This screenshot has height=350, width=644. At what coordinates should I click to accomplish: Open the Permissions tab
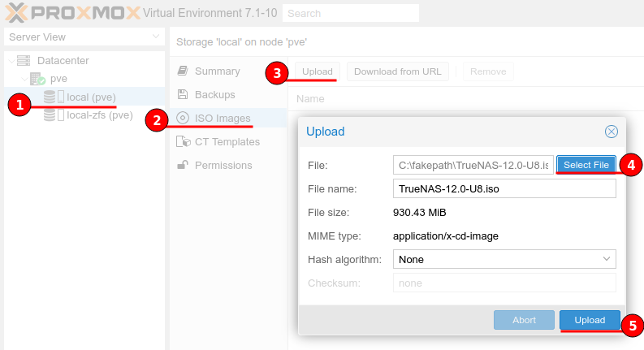tap(228, 165)
